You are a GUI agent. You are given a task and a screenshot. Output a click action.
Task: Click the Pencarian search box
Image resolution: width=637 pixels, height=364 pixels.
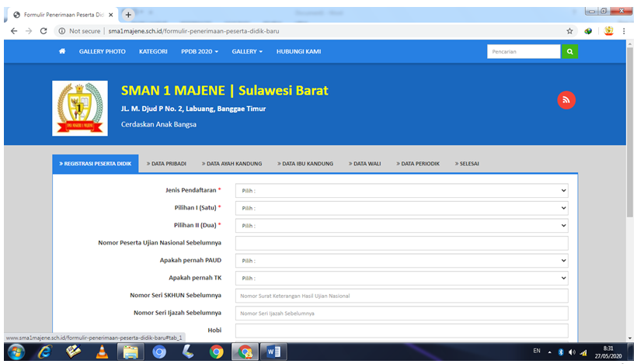(x=523, y=52)
